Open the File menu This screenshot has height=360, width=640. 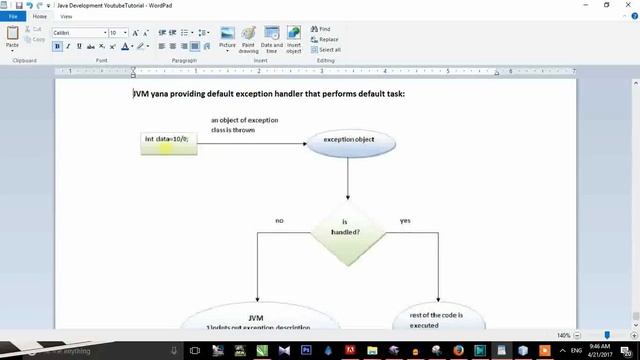[13, 16]
